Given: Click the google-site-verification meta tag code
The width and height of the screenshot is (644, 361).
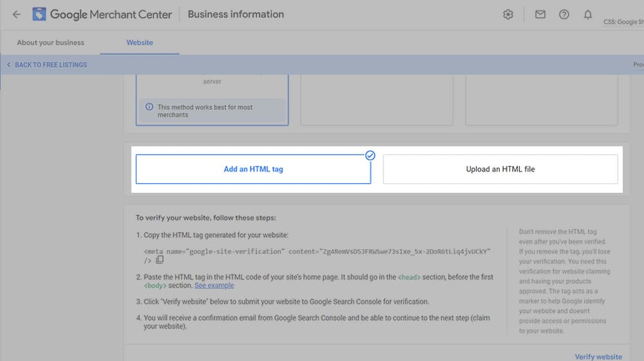Looking at the screenshot, I should [x=317, y=255].
